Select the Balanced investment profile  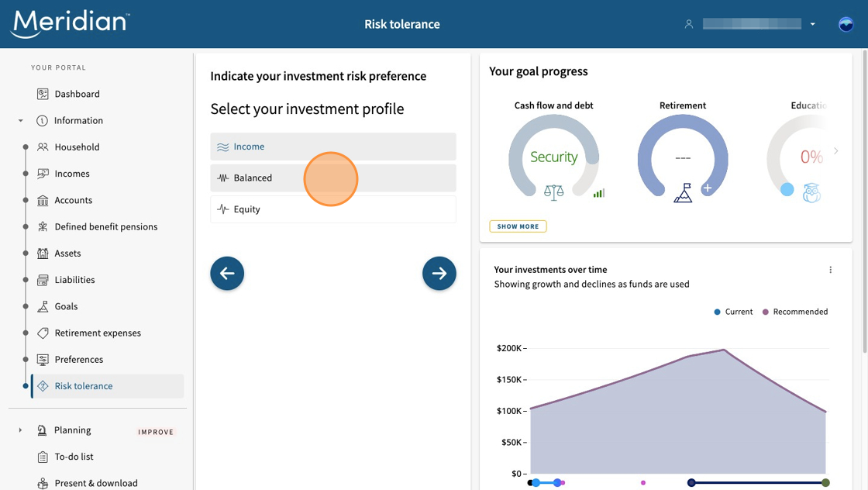pos(333,178)
